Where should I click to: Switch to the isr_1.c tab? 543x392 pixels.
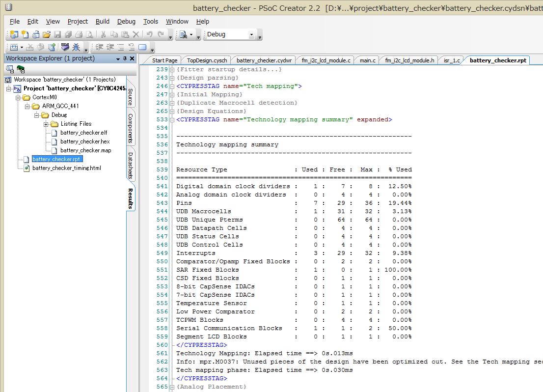452,60
